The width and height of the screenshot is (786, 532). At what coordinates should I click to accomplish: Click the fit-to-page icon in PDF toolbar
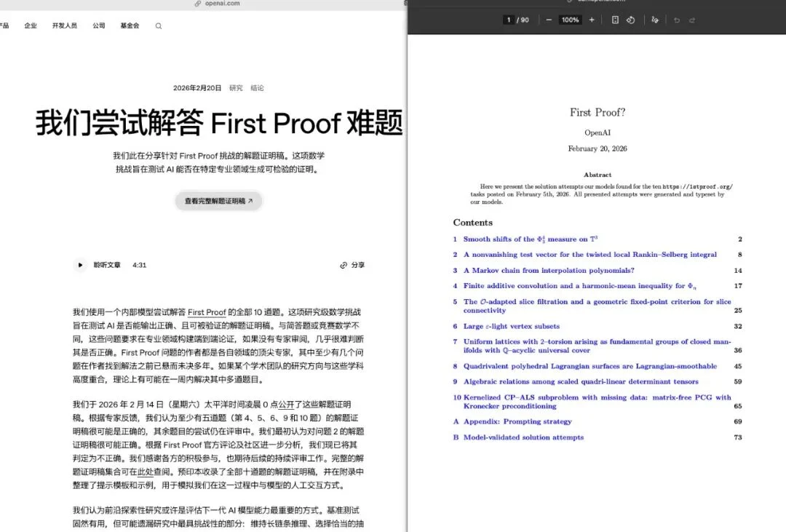tap(615, 20)
